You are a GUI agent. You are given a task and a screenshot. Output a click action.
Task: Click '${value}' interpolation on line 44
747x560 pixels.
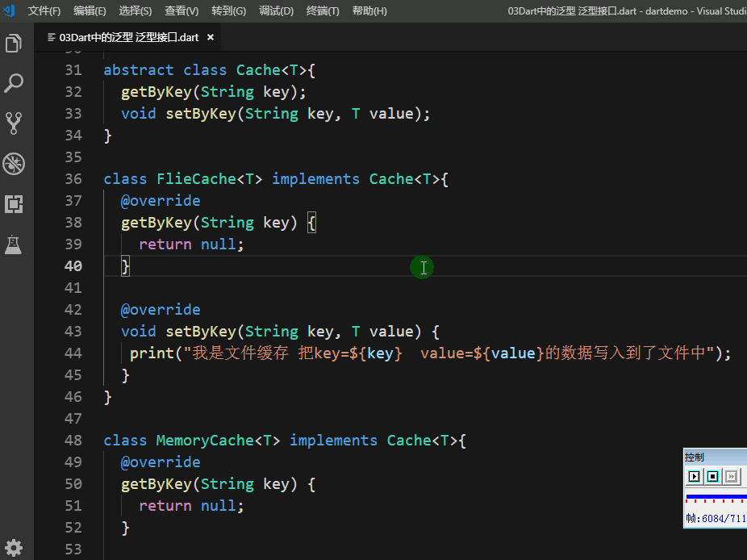point(509,353)
